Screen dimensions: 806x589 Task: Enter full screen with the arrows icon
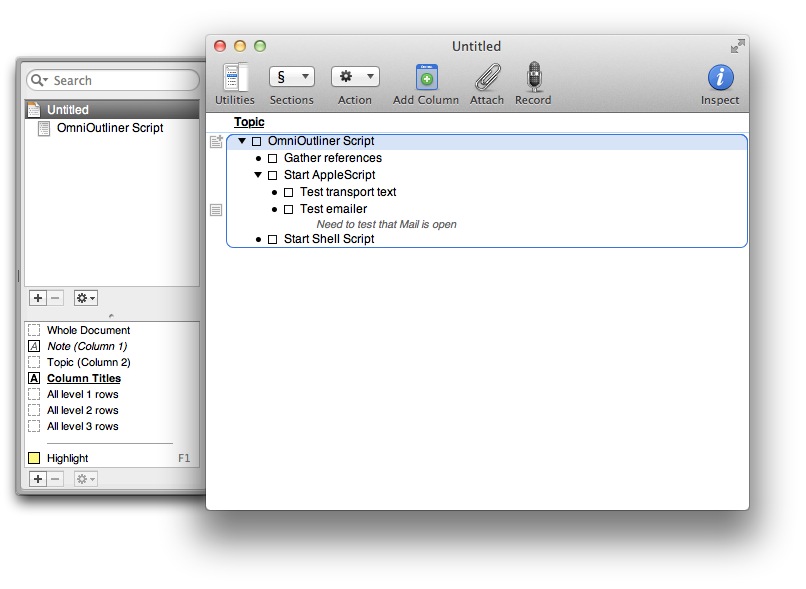(x=737, y=46)
